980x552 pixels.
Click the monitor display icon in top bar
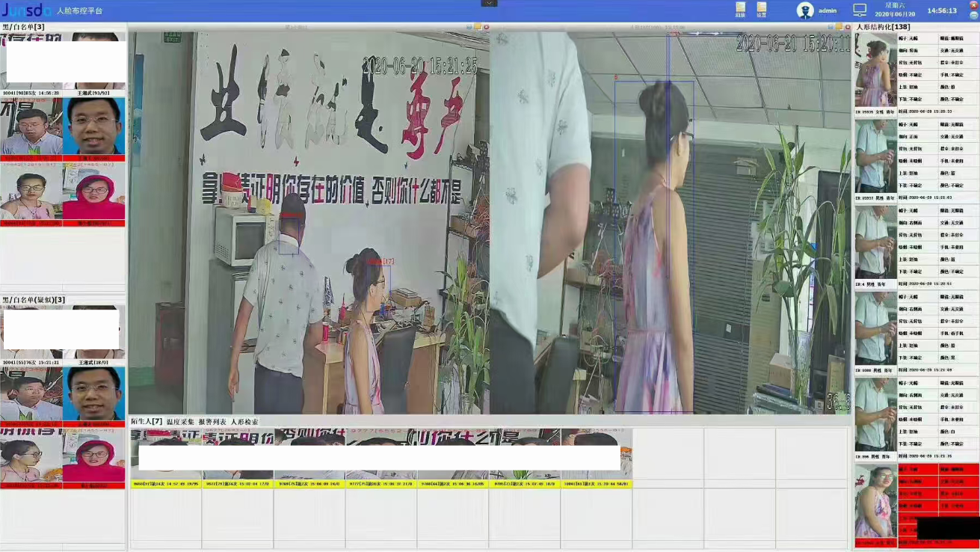point(860,10)
